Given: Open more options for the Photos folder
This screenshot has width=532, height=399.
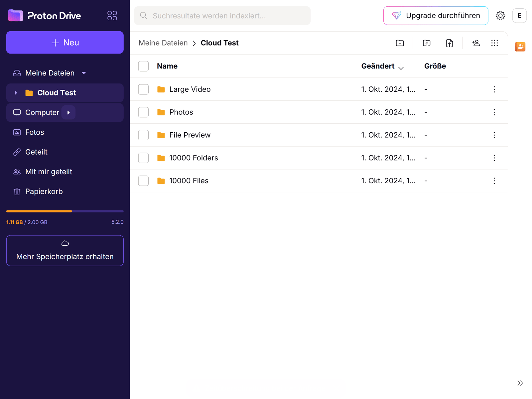Looking at the screenshot, I should [x=494, y=112].
